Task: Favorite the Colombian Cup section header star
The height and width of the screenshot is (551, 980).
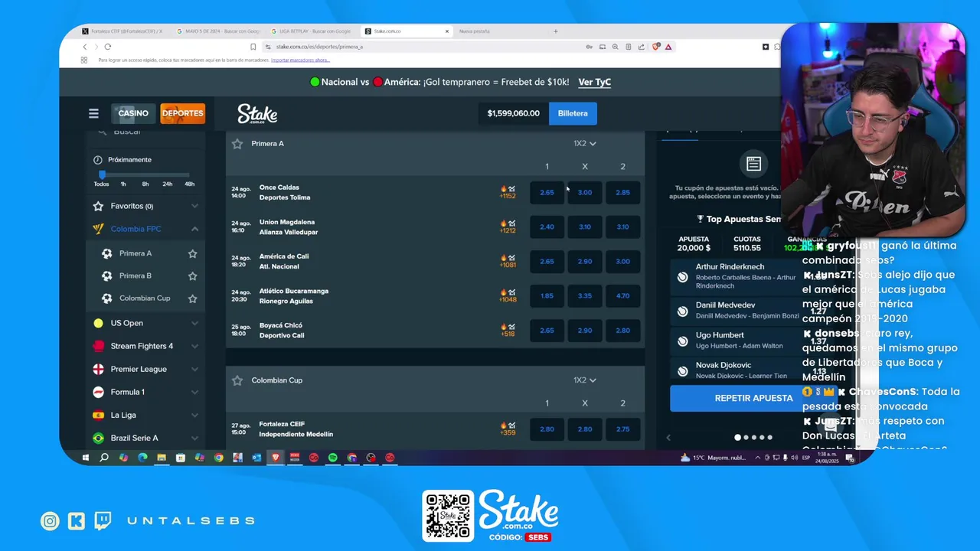Action: coord(237,380)
